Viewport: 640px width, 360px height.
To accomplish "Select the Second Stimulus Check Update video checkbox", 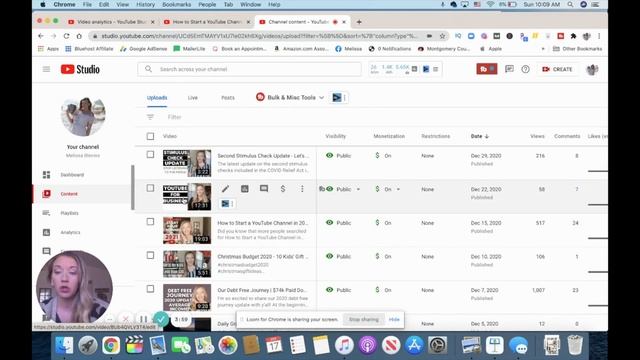I will click(x=150, y=154).
